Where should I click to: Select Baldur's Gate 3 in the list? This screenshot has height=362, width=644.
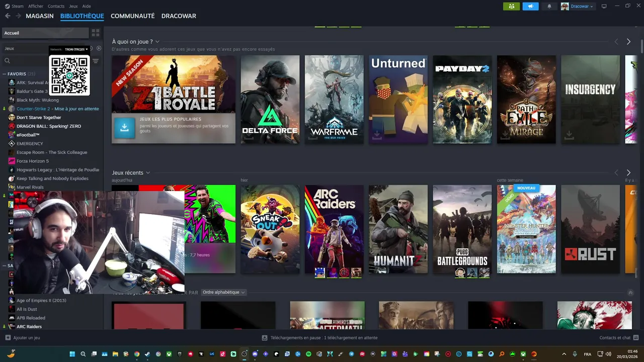click(32, 91)
